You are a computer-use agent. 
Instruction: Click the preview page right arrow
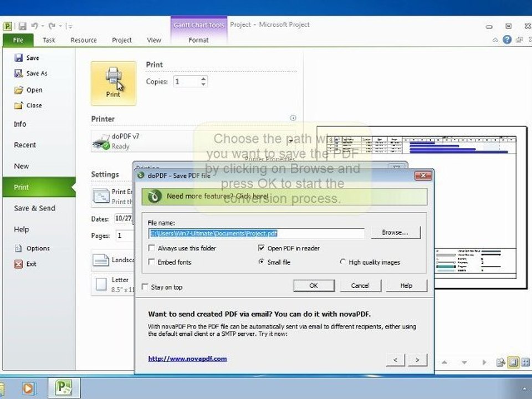(x=484, y=362)
